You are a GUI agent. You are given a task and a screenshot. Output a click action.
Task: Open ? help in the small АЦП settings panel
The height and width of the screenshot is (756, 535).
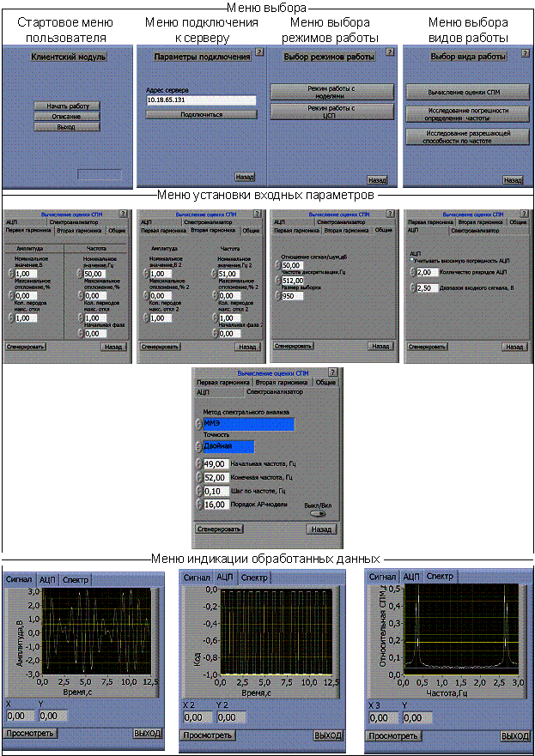pyautogui.click(x=525, y=214)
